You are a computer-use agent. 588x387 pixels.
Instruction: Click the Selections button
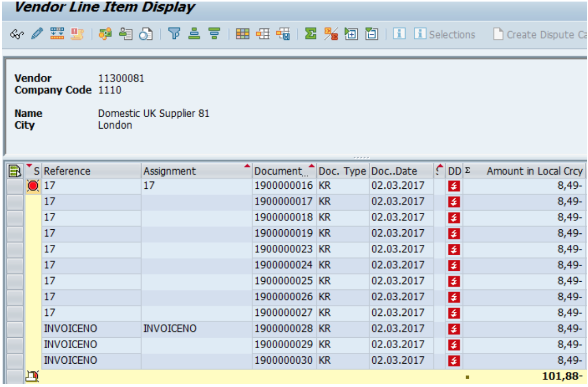(x=444, y=34)
